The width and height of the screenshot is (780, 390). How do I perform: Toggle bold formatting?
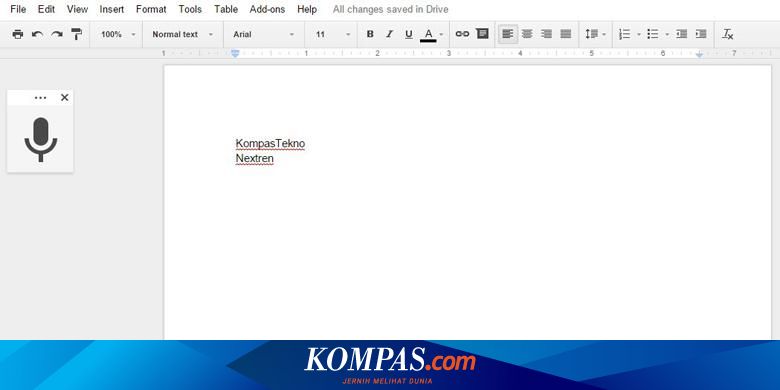click(370, 34)
